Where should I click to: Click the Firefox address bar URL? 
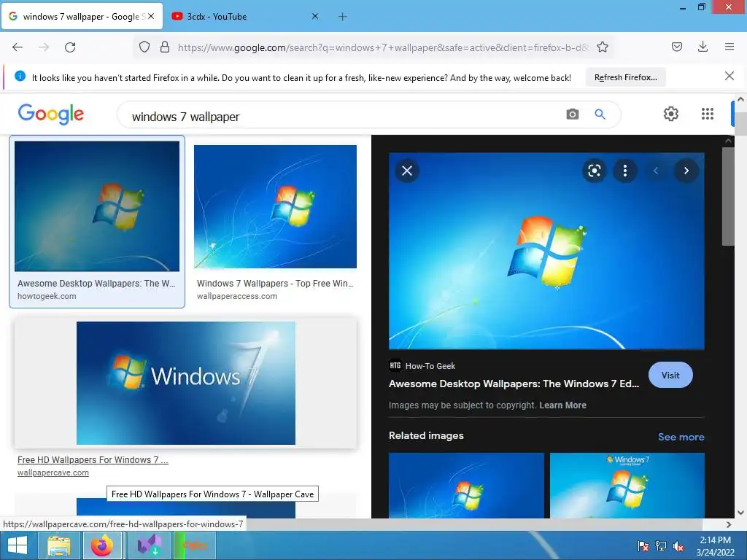(382, 47)
